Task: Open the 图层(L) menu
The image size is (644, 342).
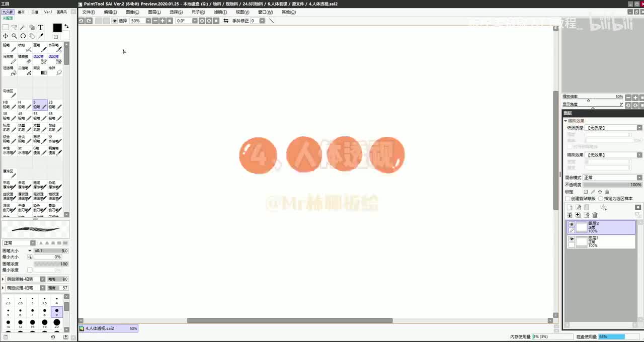Action: point(154,12)
